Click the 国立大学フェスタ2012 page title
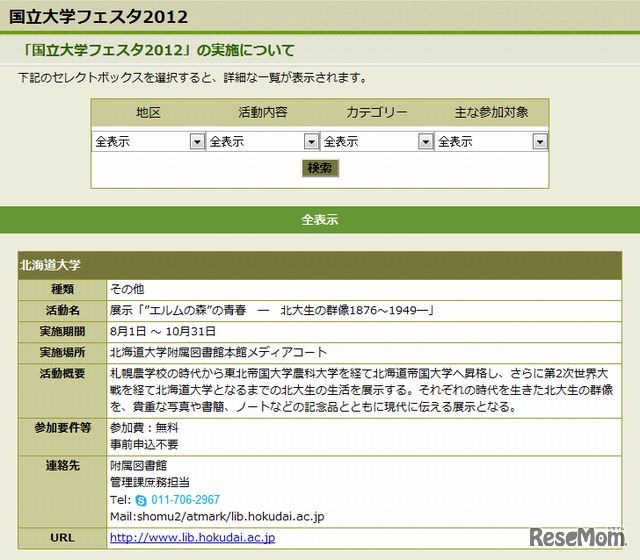This screenshot has width=640, height=560. click(x=98, y=17)
